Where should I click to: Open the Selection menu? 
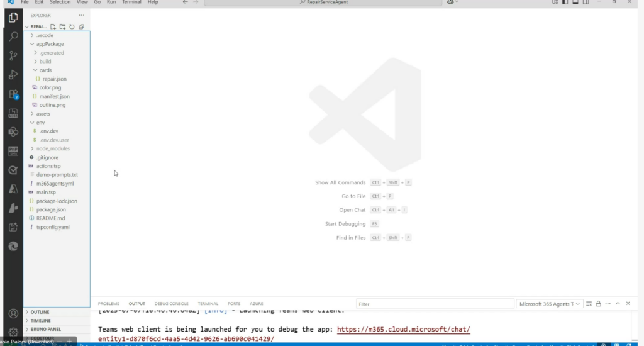pyautogui.click(x=60, y=2)
